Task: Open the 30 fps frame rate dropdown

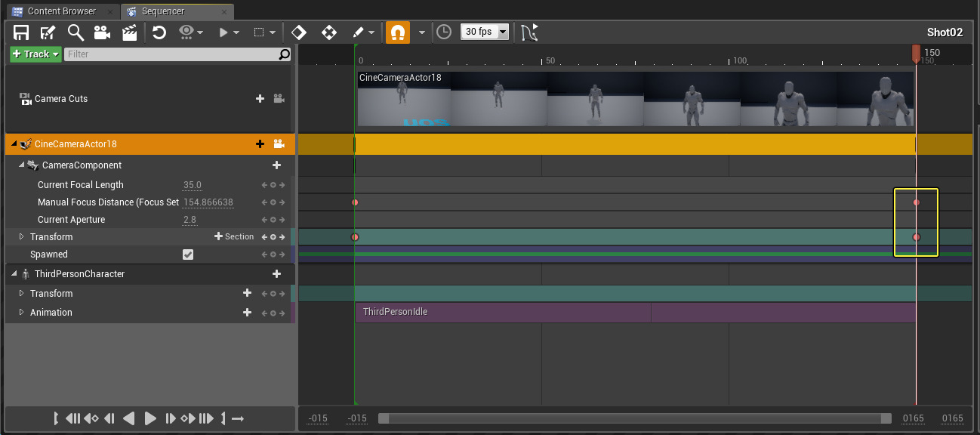Action: (x=484, y=32)
